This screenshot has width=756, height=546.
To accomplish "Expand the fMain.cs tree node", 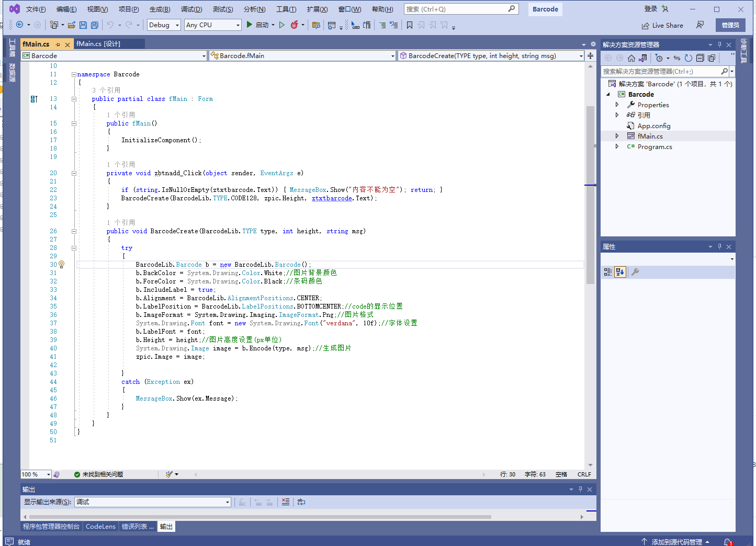I will coord(617,136).
